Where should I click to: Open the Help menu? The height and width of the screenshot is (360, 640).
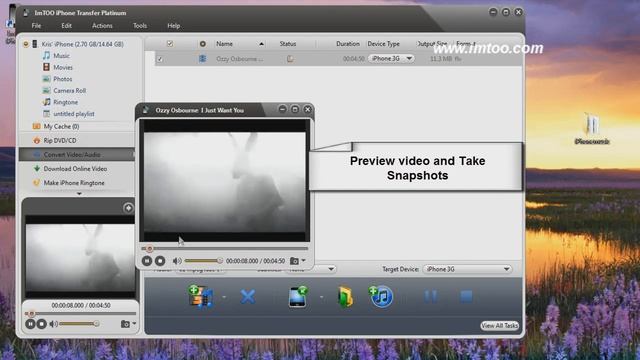tap(173, 26)
